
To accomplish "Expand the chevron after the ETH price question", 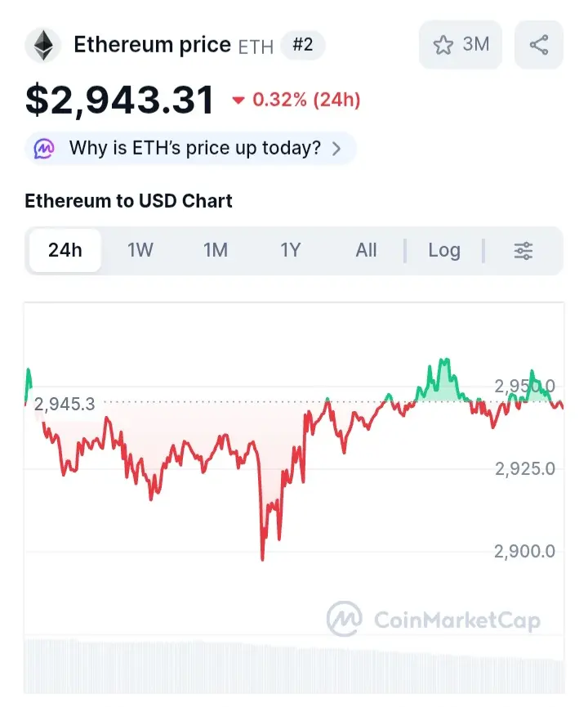I will click(336, 149).
